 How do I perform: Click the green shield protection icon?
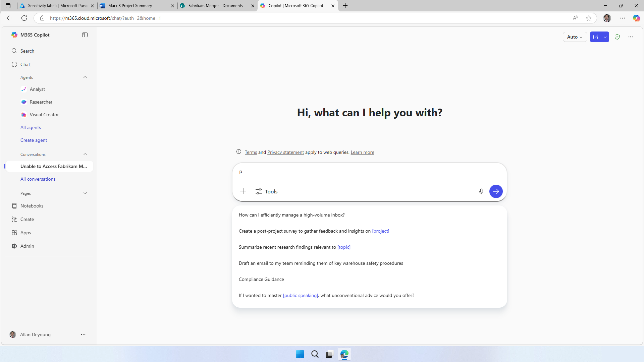tap(617, 37)
